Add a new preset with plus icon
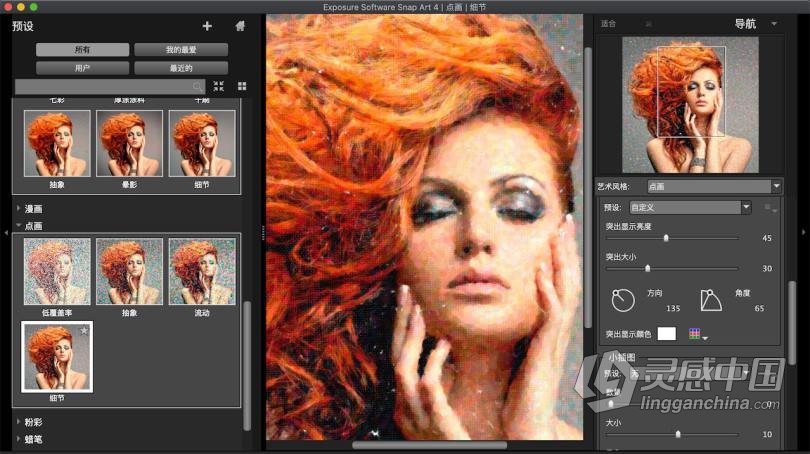Viewport: 810px width, 454px height. pos(207,26)
